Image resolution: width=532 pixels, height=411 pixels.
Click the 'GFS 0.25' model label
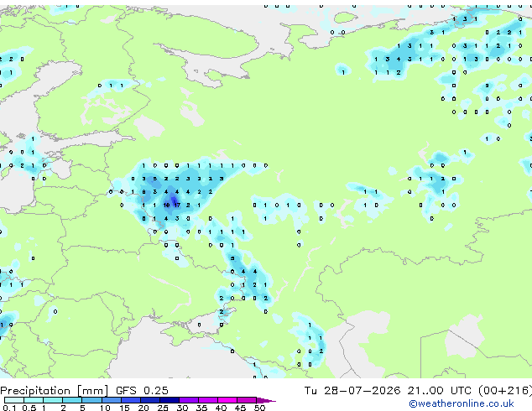coord(142,391)
